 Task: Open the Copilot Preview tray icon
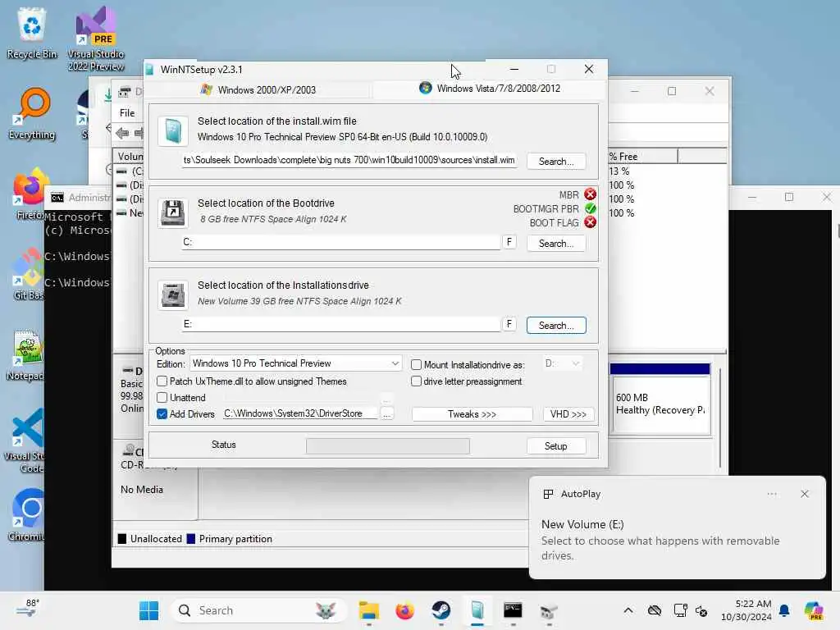point(813,610)
